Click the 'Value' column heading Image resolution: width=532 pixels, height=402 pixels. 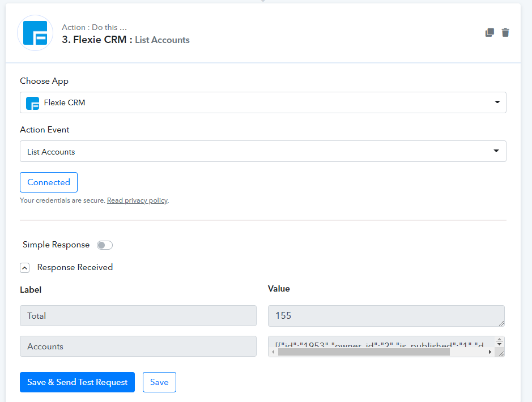pyautogui.click(x=279, y=289)
